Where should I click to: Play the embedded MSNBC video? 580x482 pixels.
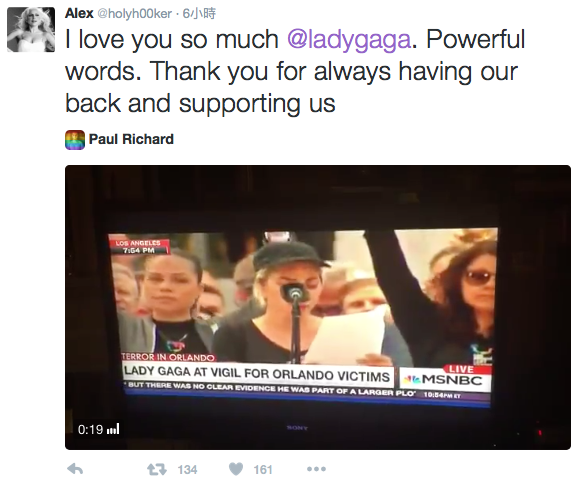click(x=318, y=307)
